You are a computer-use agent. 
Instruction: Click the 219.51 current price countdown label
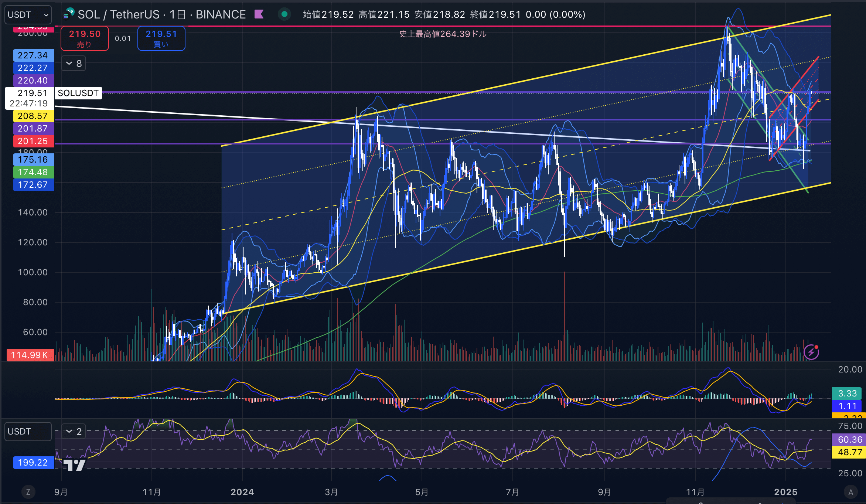(30, 98)
